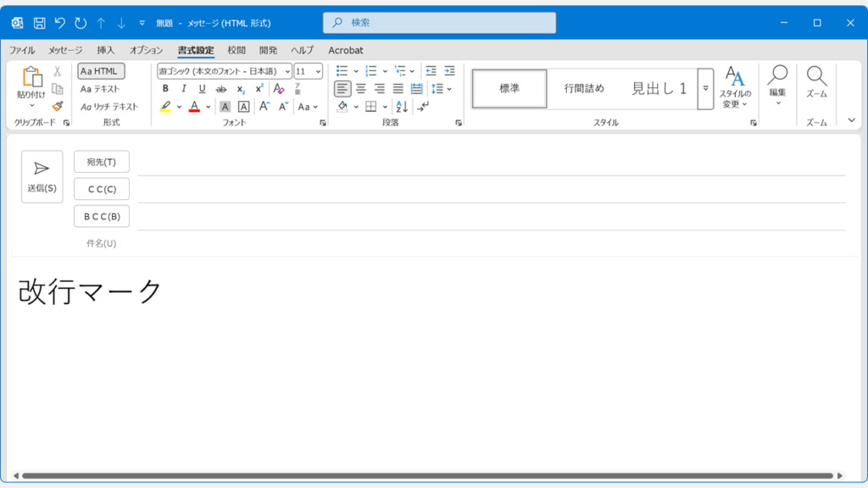Click the BCC(B) button
Viewport: 868px width, 488px height.
[101, 216]
